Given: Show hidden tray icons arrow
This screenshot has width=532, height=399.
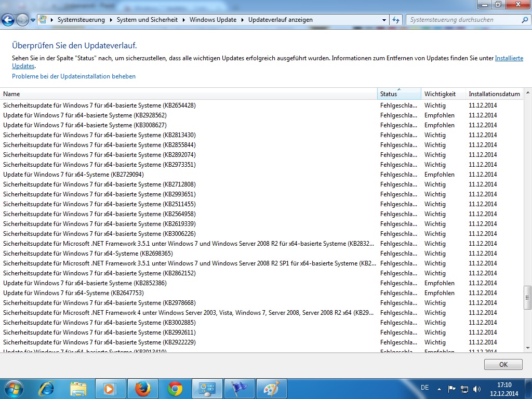Looking at the screenshot, I should (x=439, y=389).
